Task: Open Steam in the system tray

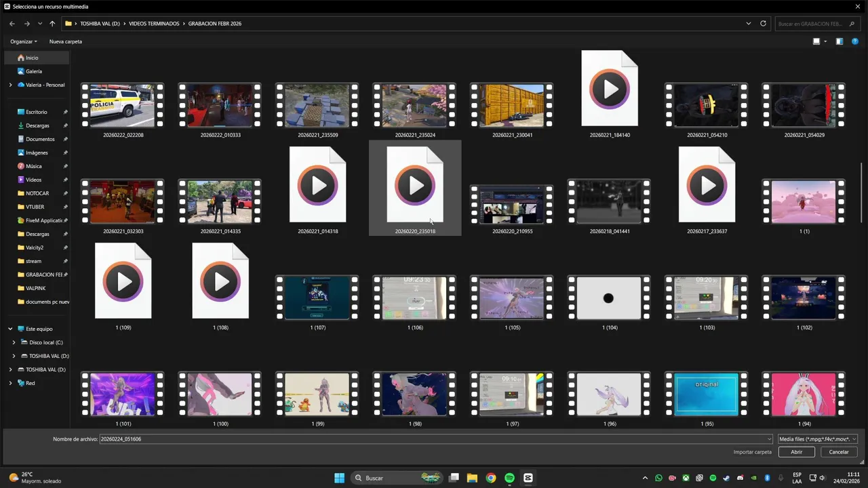Action: pyautogui.click(x=726, y=478)
